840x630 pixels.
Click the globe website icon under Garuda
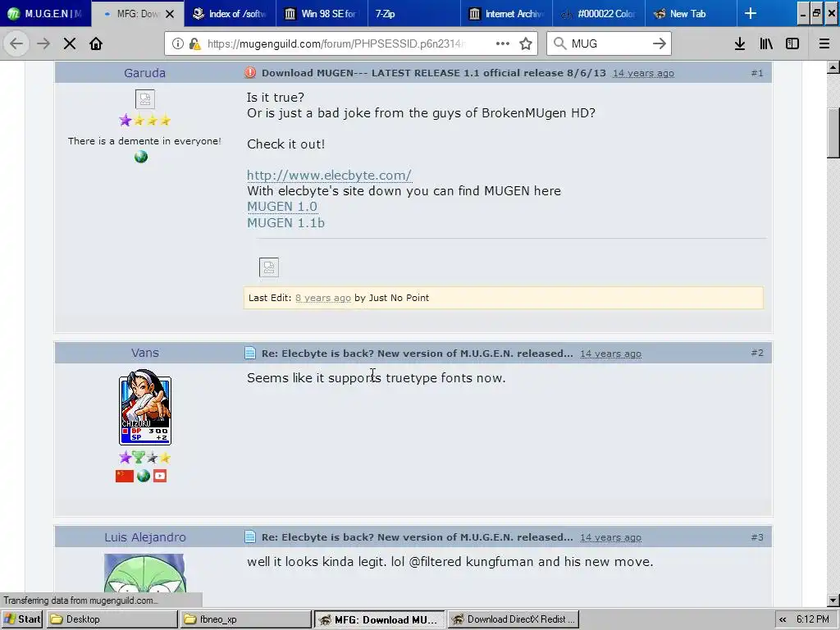[141, 157]
